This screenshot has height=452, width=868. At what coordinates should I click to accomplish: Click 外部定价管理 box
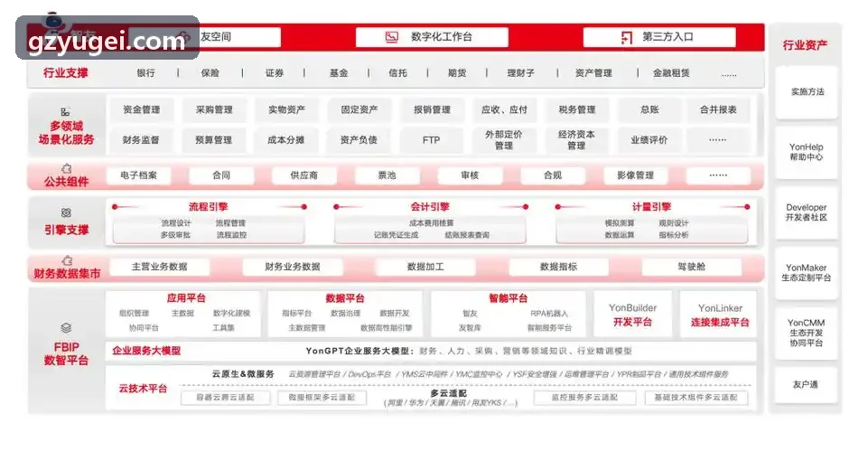[x=504, y=140]
